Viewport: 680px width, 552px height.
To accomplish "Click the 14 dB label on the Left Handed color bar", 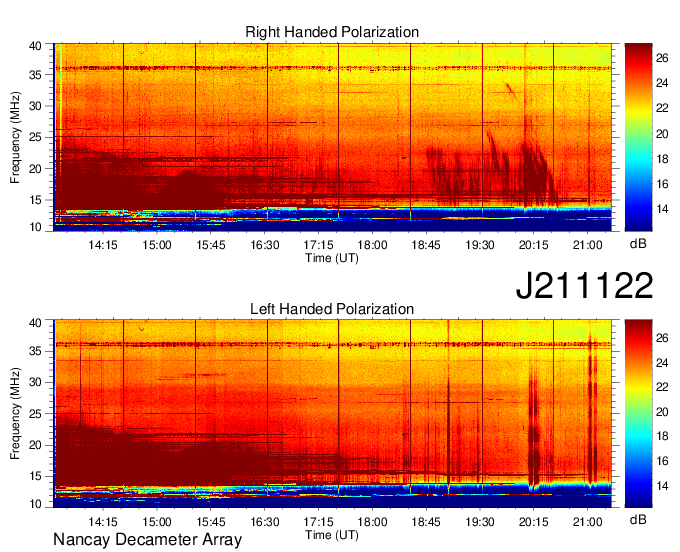I will (x=662, y=486).
